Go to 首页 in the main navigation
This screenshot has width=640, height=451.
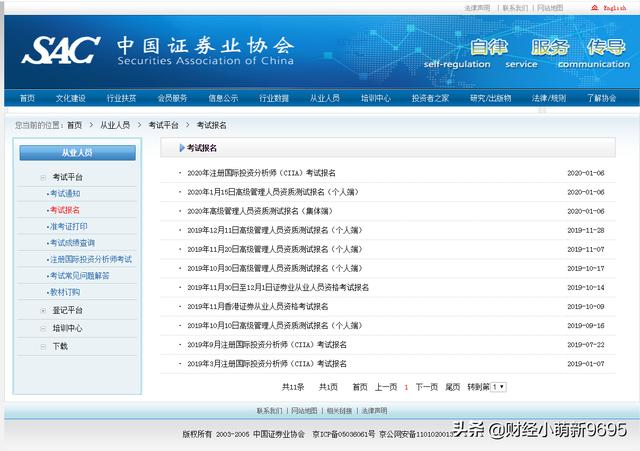tap(27, 98)
